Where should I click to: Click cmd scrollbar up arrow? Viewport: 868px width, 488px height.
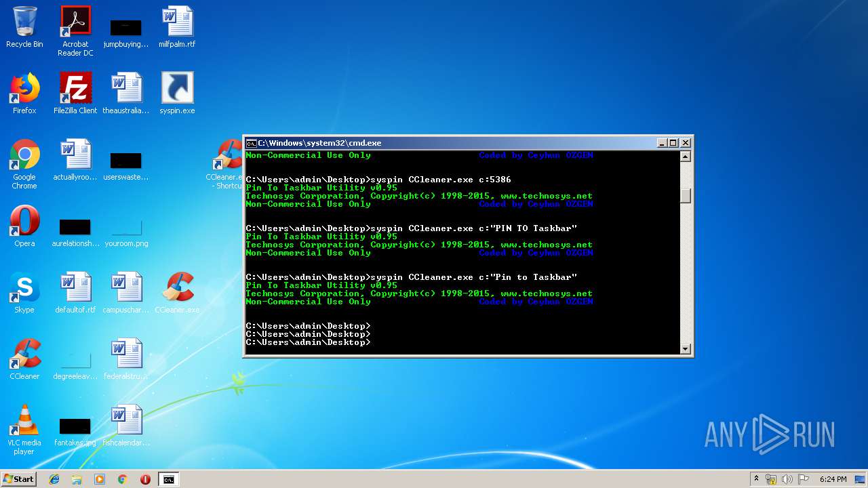coord(686,157)
